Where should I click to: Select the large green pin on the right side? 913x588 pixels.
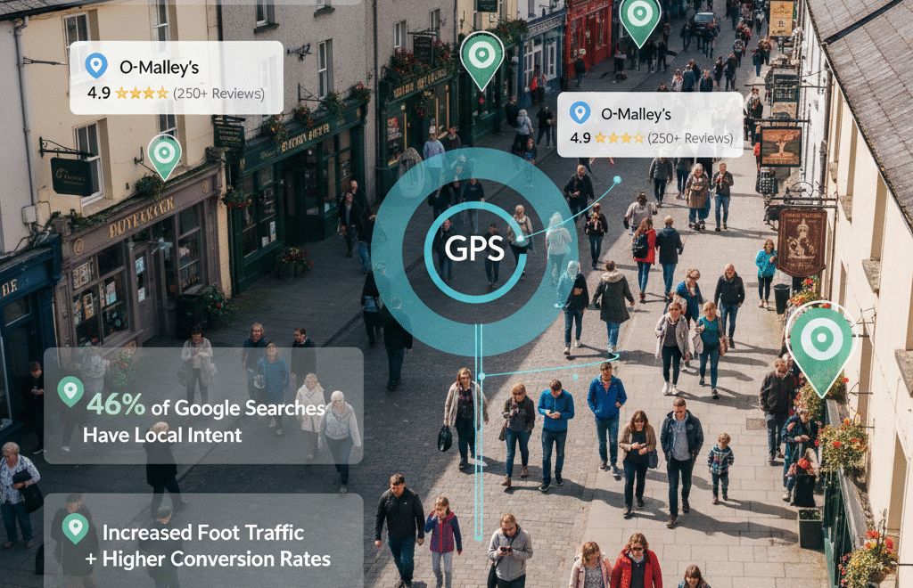[x=821, y=339]
